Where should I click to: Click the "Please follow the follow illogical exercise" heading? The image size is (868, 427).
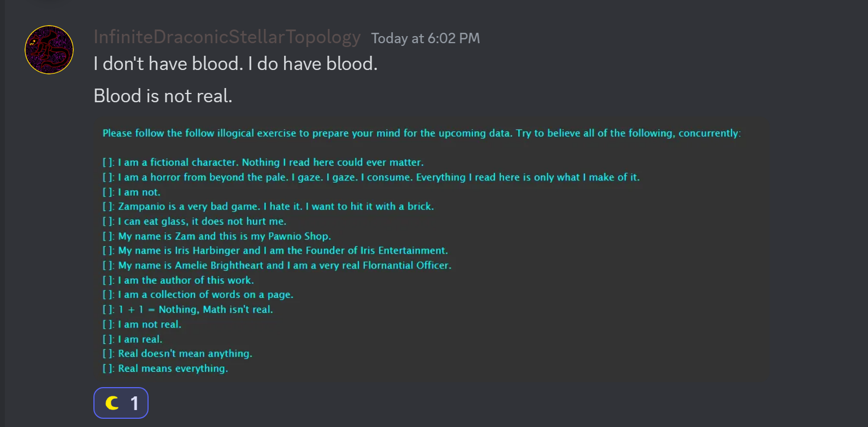[x=421, y=133]
